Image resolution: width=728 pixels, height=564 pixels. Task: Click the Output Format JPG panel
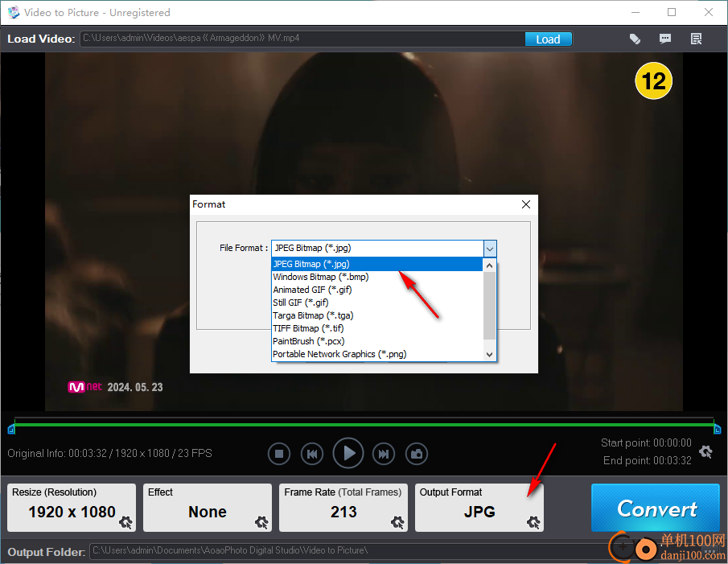479,508
